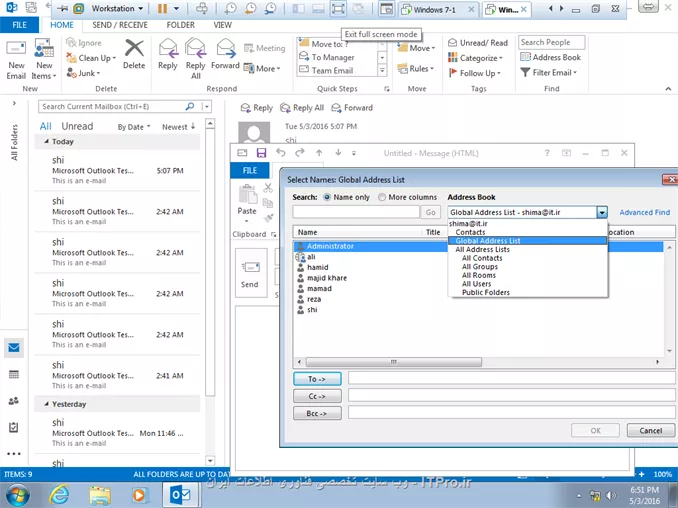This screenshot has height=508, width=678.
Task: Click Save icon in message window toolbar
Action: pyautogui.click(x=261, y=153)
